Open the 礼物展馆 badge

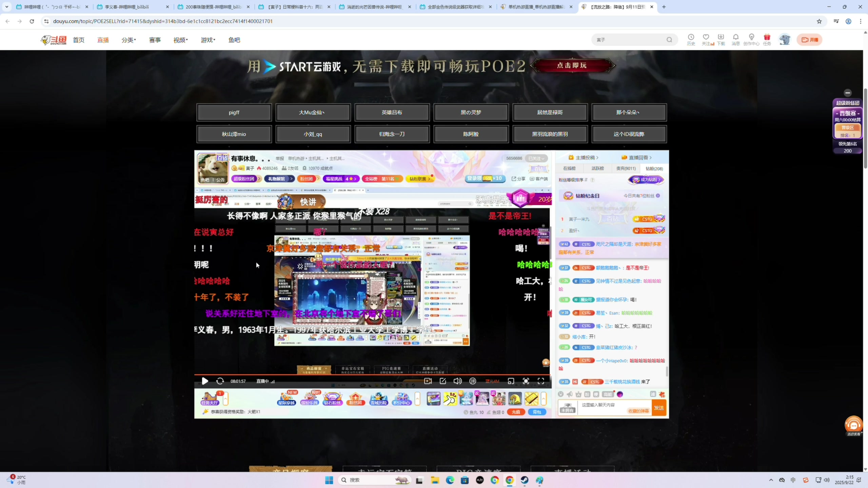(x=279, y=179)
